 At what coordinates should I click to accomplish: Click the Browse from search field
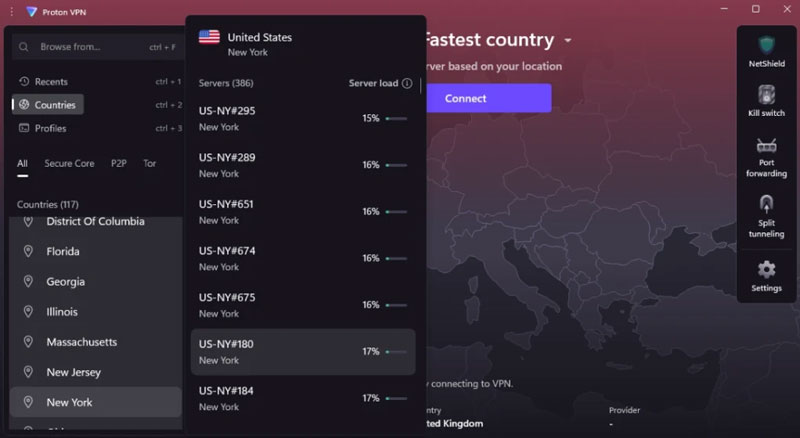coord(90,47)
